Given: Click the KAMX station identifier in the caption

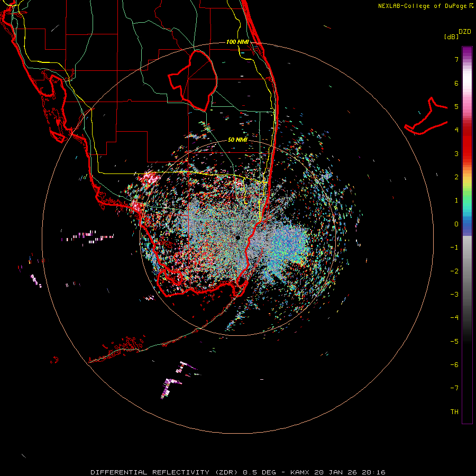Looking at the screenshot, I should pos(300,472).
